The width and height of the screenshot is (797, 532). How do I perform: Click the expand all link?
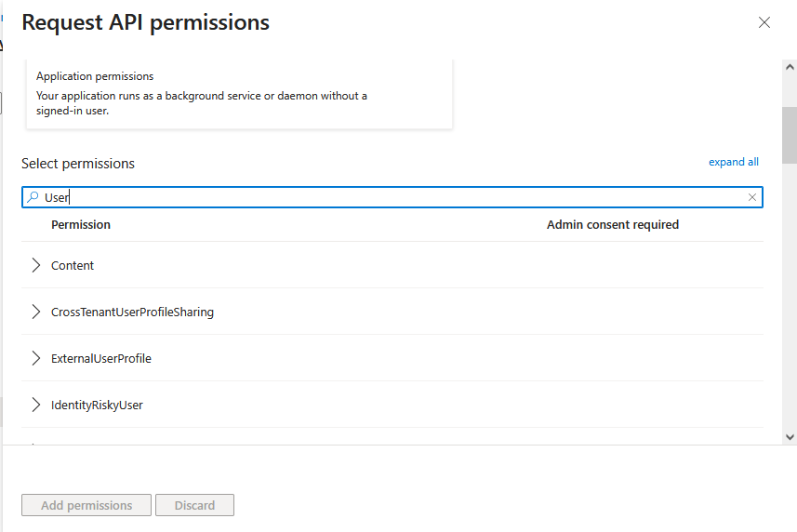pyautogui.click(x=733, y=162)
